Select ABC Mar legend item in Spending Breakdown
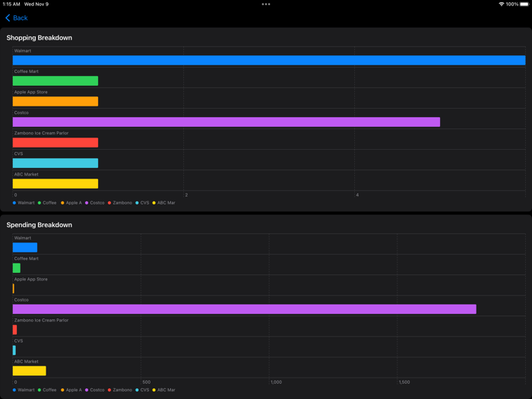Viewport: 532px width, 399px height. 164,390
